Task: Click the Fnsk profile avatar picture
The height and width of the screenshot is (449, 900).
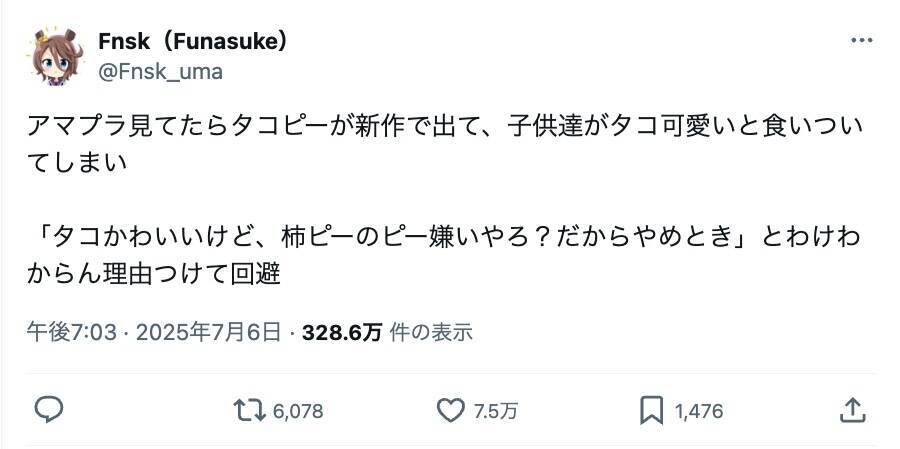Action: click(55, 56)
